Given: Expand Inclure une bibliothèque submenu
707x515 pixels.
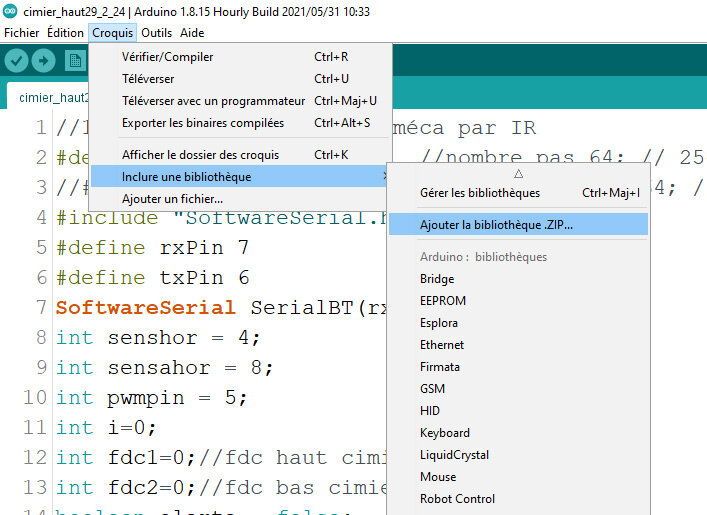Looking at the screenshot, I should (240, 177).
